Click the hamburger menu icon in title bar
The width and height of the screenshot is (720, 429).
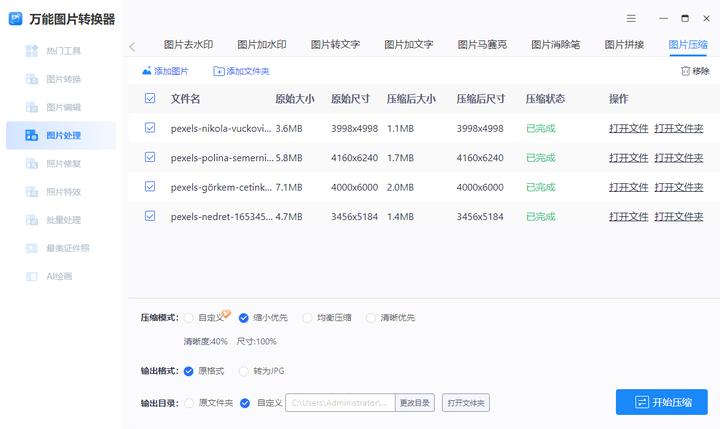tap(631, 18)
